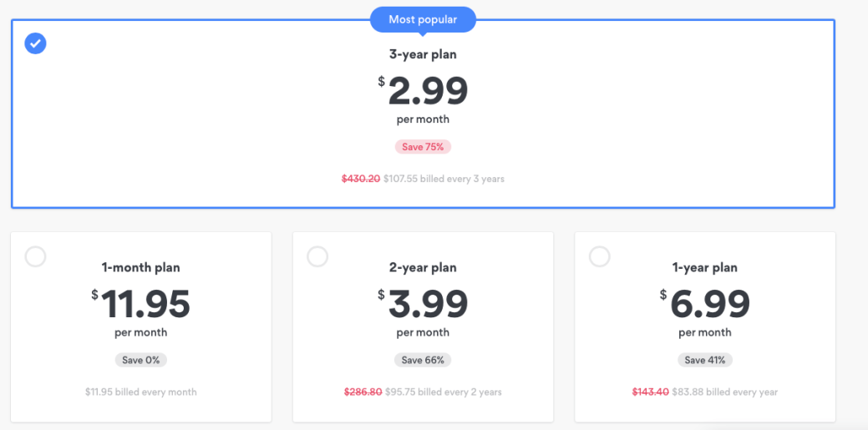Select the 1-year plan radio button
This screenshot has width=868, height=430.
600,257
